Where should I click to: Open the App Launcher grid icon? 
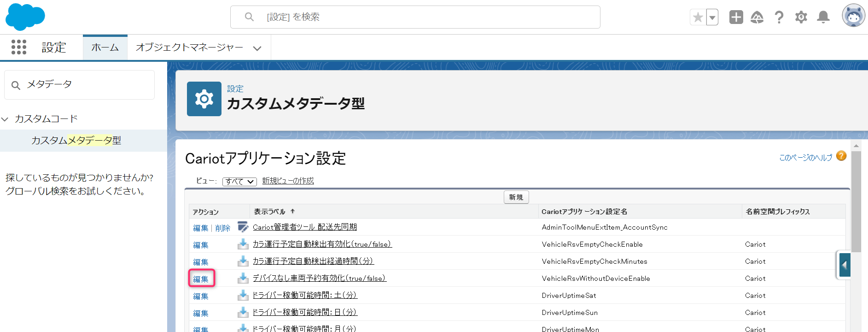(x=19, y=47)
